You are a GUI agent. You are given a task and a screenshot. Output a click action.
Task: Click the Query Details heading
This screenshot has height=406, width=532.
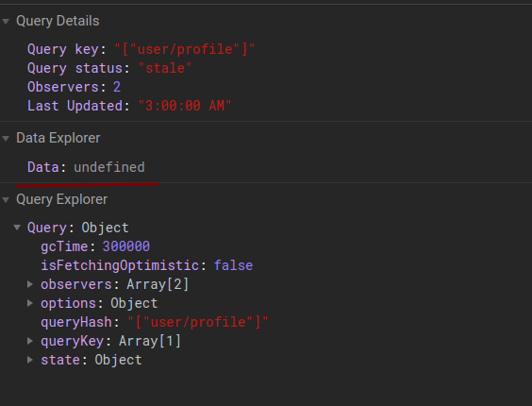(x=58, y=21)
